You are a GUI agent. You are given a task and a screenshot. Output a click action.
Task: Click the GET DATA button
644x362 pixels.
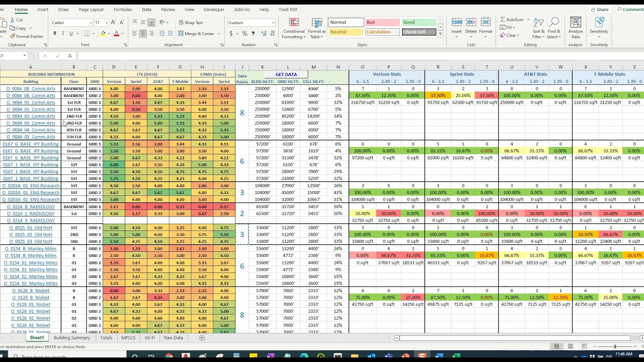(286, 74)
